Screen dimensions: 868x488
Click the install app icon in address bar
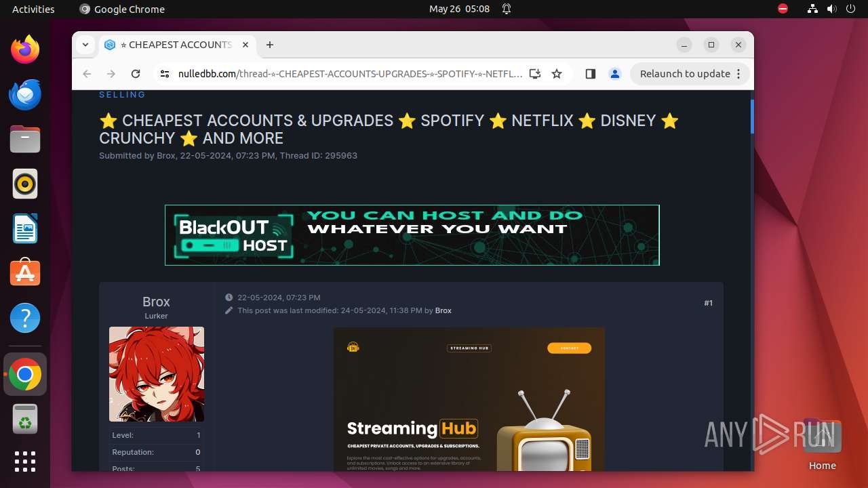[x=535, y=74]
